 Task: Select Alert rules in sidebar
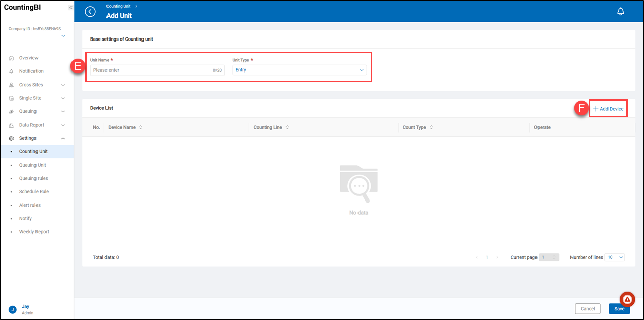[x=29, y=205]
